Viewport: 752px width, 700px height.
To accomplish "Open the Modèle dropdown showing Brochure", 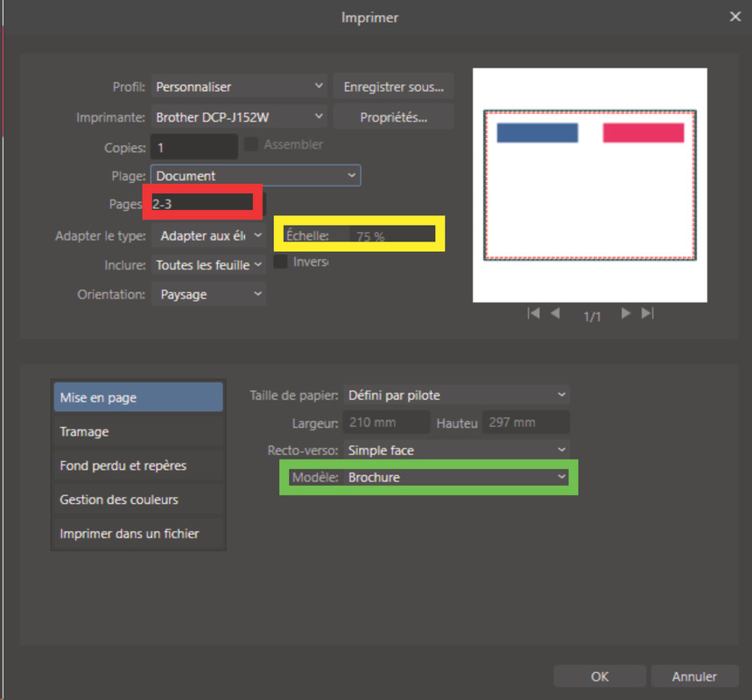I will (x=457, y=477).
